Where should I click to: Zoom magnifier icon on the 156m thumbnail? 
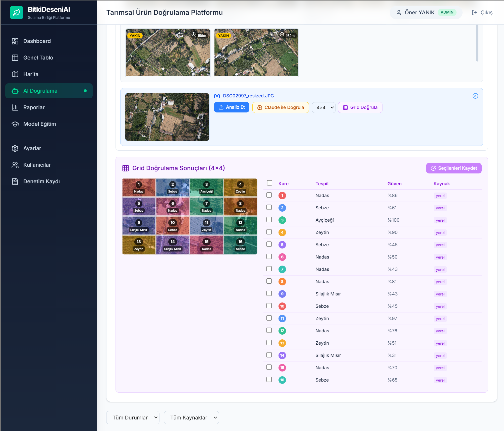pos(194,35)
